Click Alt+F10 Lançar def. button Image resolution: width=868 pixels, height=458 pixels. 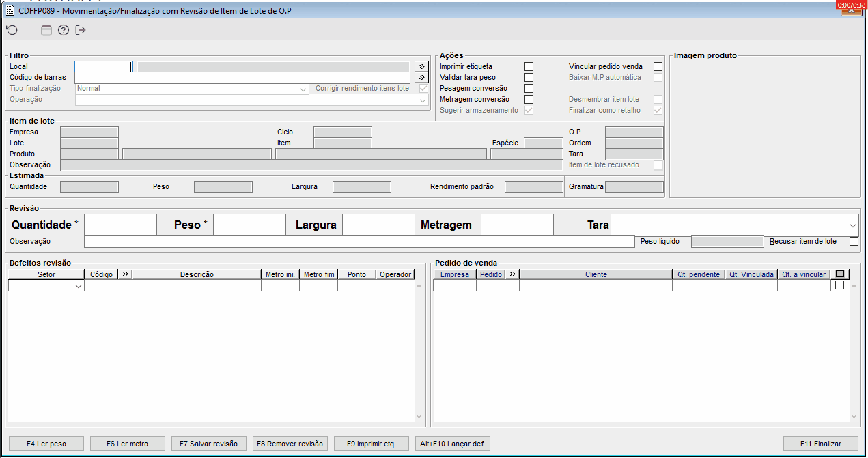(452, 444)
